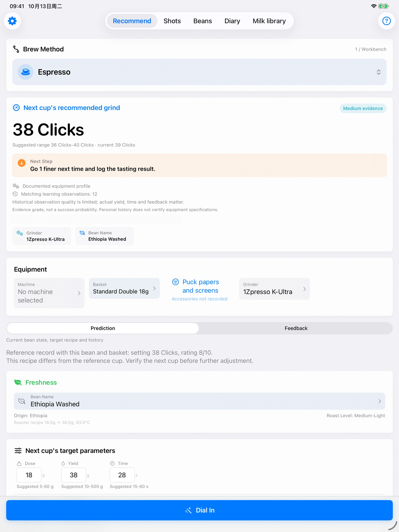Tap the orange Next Step arrow icon
The width and height of the screenshot is (399, 532).
pyautogui.click(x=22, y=163)
